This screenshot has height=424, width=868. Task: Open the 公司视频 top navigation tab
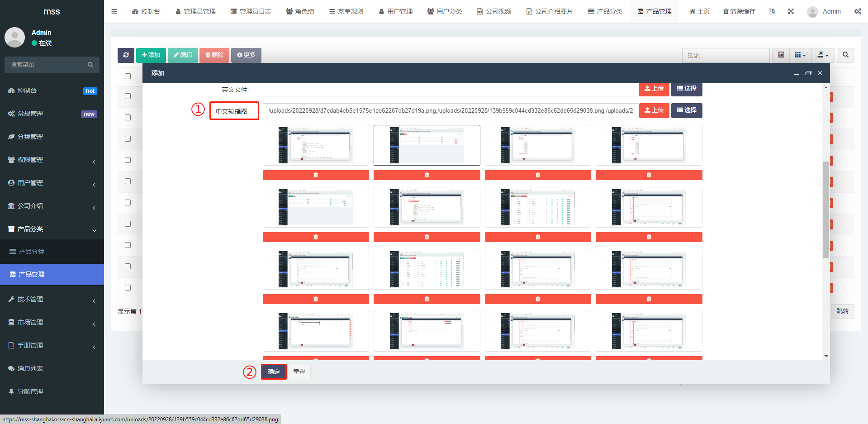[494, 11]
